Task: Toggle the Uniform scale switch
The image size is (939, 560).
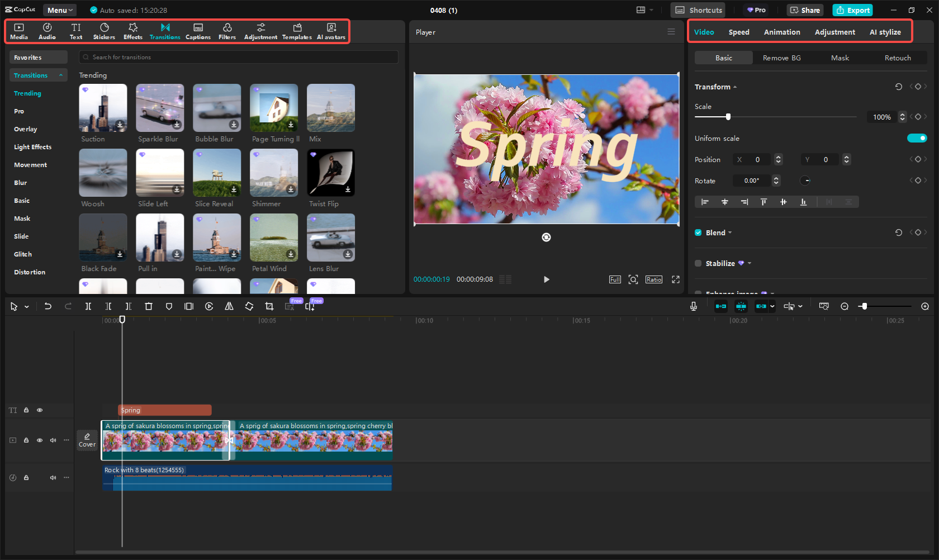Action: tap(917, 138)
